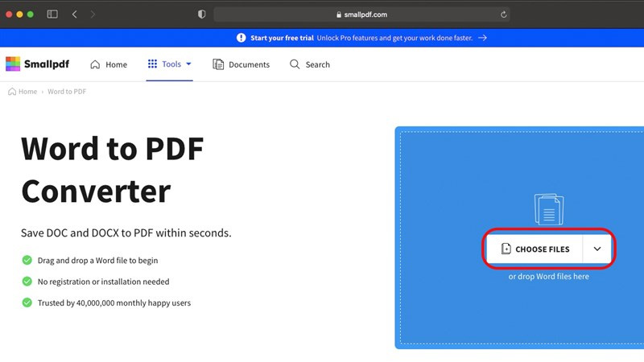This screenshot has width=644, height=362.
Task: Click green checkmark beside 'Drag and drop'
Action: (27, 260)
